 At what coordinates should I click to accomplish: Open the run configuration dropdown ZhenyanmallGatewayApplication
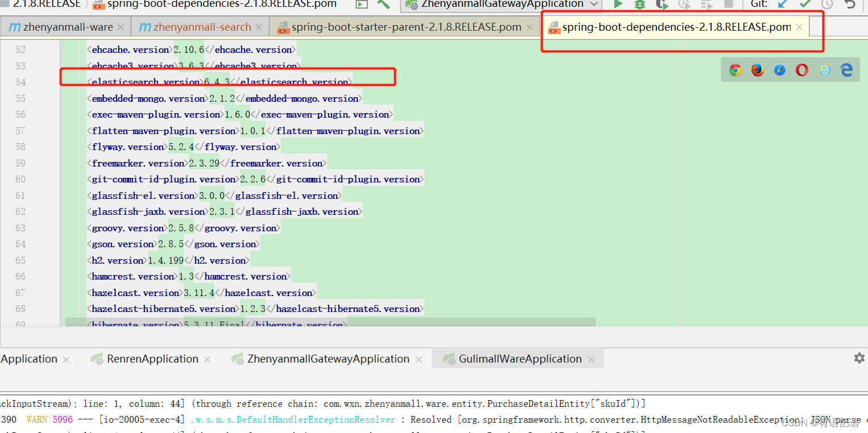[502, 5]
